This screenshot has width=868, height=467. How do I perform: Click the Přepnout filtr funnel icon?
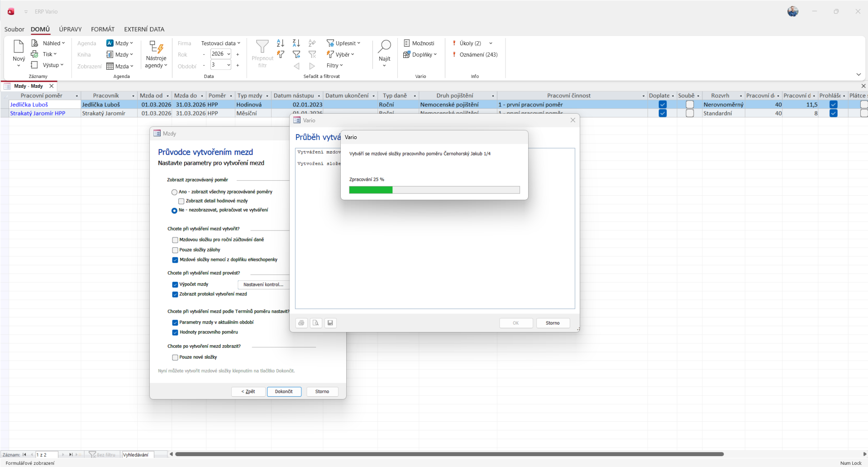(262, 47)
